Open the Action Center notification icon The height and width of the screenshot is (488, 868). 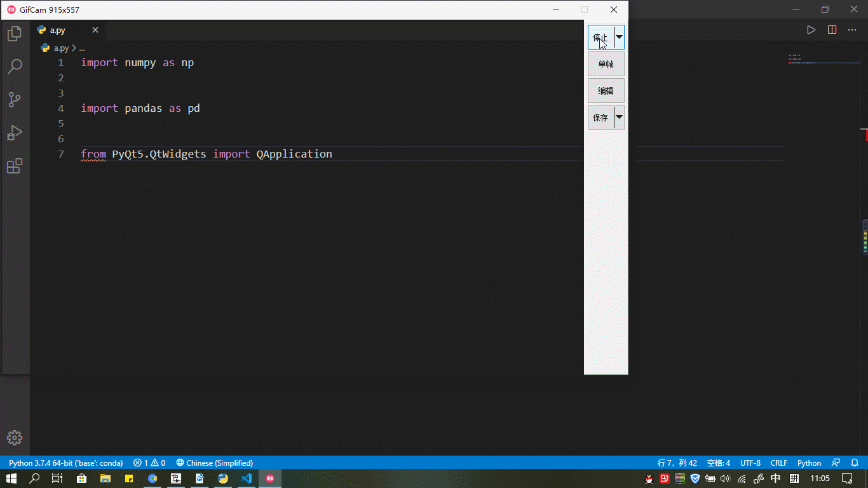[847, 478]
